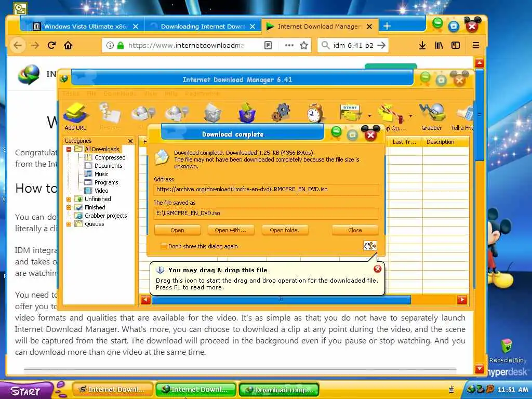Click the Delete Completed recycle icon in IDM toolbar
This screenshot has height=399, width=532.
(x=247, y=113)
